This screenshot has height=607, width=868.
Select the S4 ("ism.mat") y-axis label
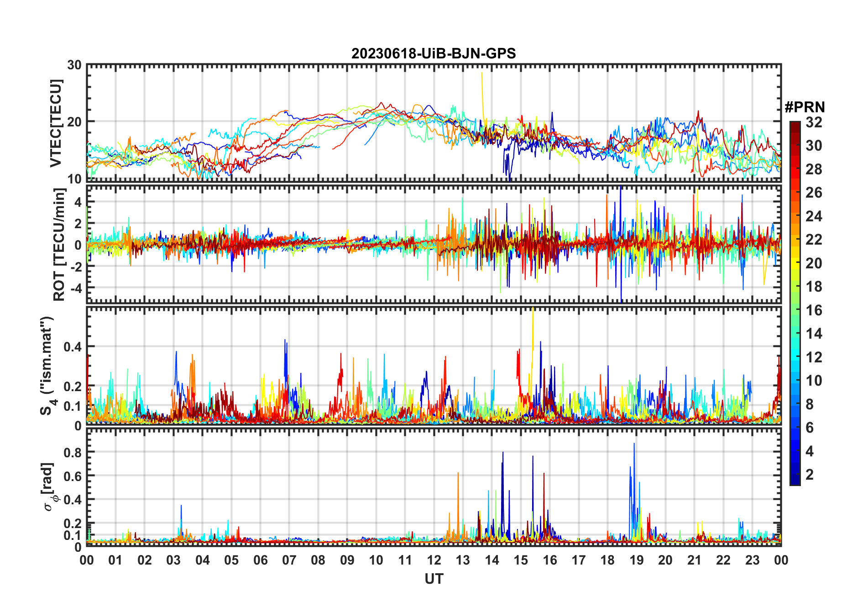47,366
